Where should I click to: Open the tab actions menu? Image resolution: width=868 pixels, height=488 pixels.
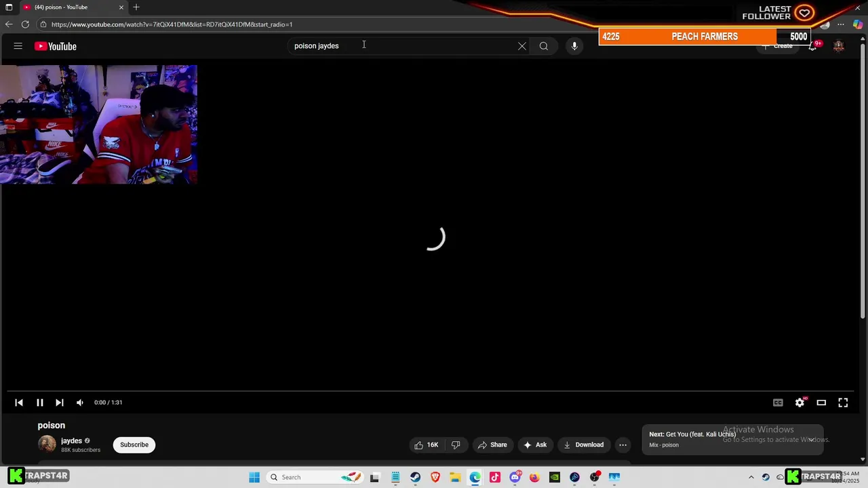click(9, 7)
